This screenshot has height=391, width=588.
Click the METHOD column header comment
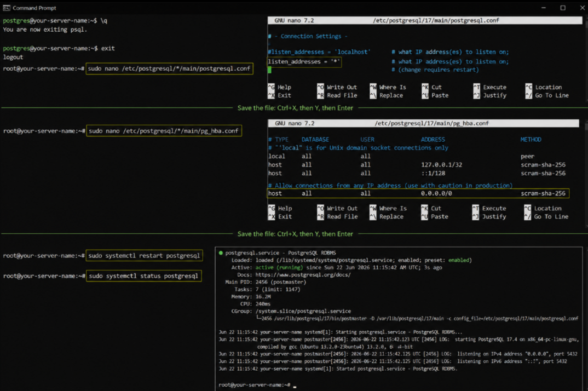pos(531,140)
